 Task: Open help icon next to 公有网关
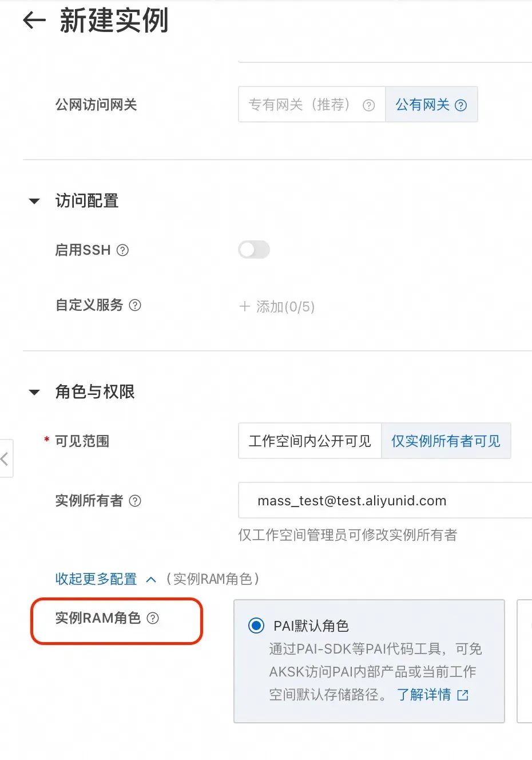tap(460, 105)
